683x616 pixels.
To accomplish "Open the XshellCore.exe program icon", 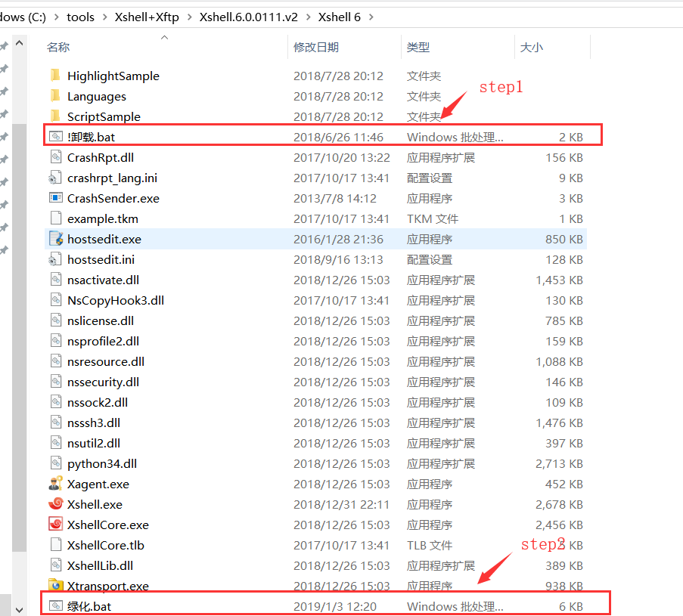I will (x=55, y=525).
